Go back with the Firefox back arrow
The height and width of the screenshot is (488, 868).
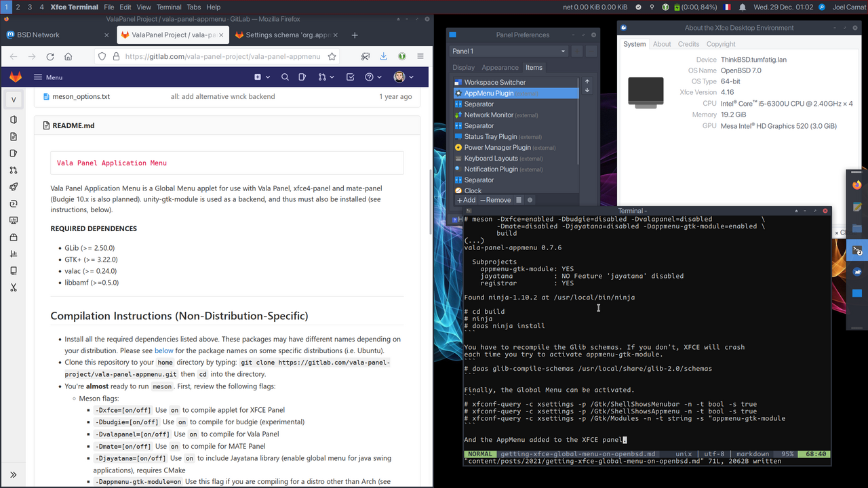point(14,57)
